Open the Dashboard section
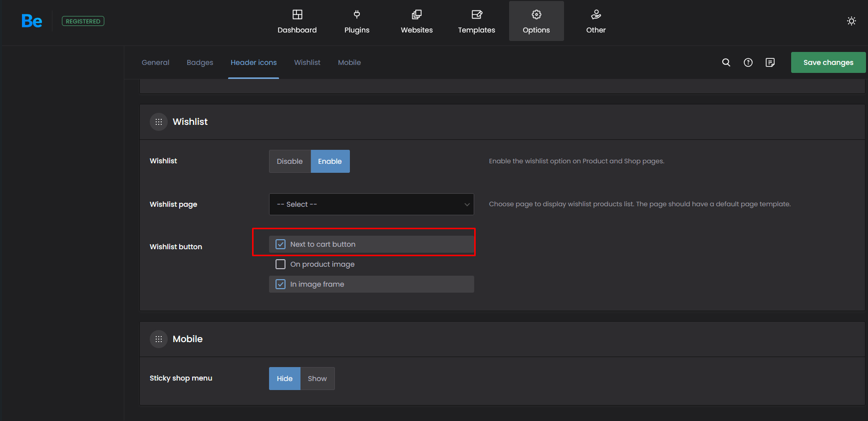The width and height of the screenshot is (868, 421). (297, 21)
